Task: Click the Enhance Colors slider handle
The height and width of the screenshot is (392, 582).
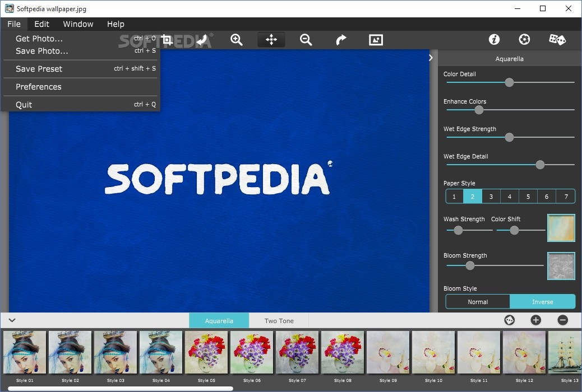Action: pos(479,110)
